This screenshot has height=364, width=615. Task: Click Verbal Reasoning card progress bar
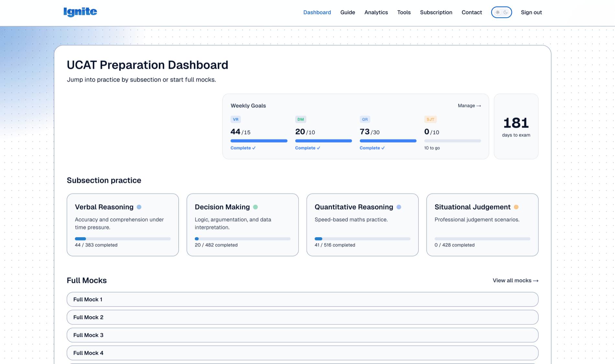[123, 239]
